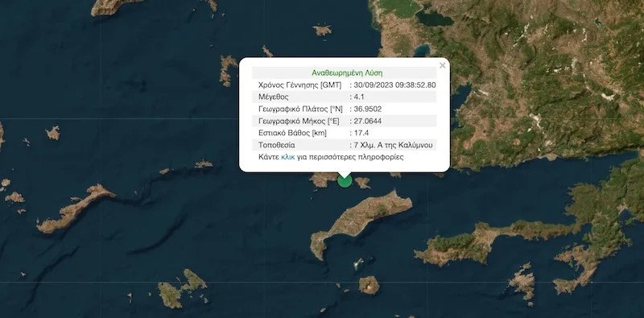Click the dark lake at the top of the mainland
644x318 pixels.
click(x=435, y=19)
